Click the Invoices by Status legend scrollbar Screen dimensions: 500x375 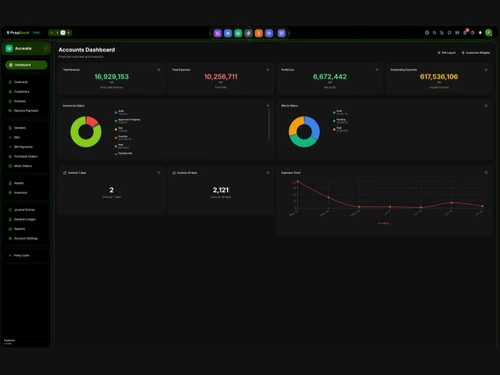click(269, 125)
